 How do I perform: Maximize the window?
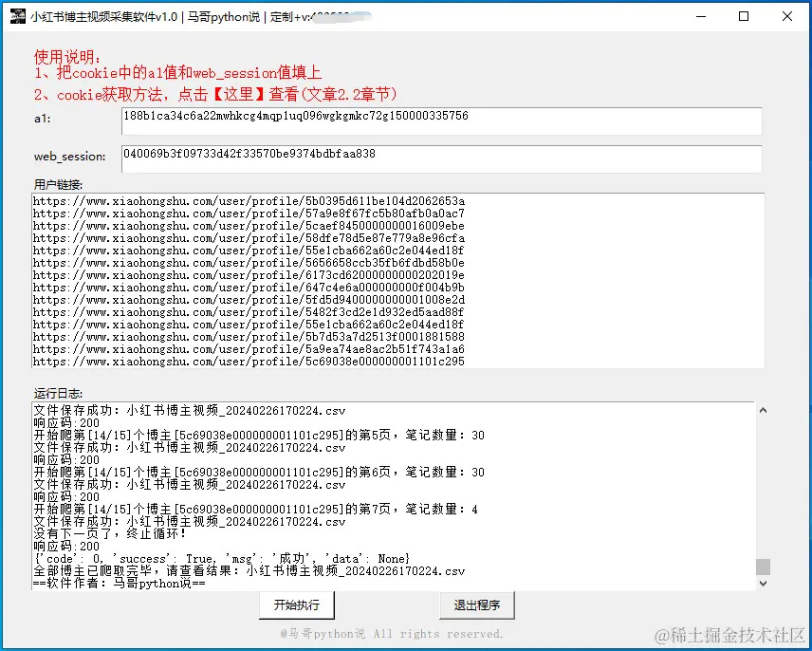click(x=744, y=16)
